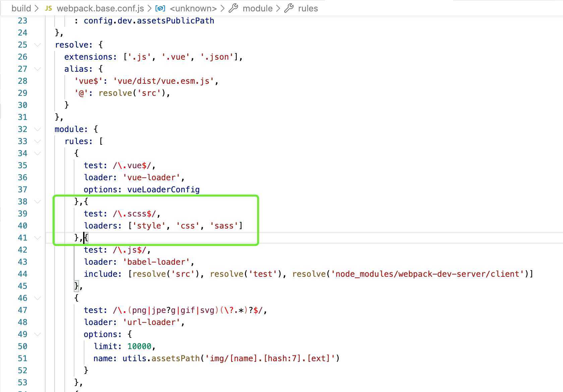The image size is (563, 392).
Task: Click the 10000 value on line 50
Action: pyautogui.click(x=139, y=346)
